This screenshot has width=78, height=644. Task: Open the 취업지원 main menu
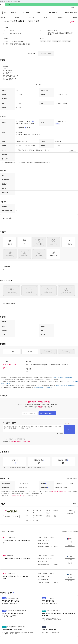pos(26,12)
